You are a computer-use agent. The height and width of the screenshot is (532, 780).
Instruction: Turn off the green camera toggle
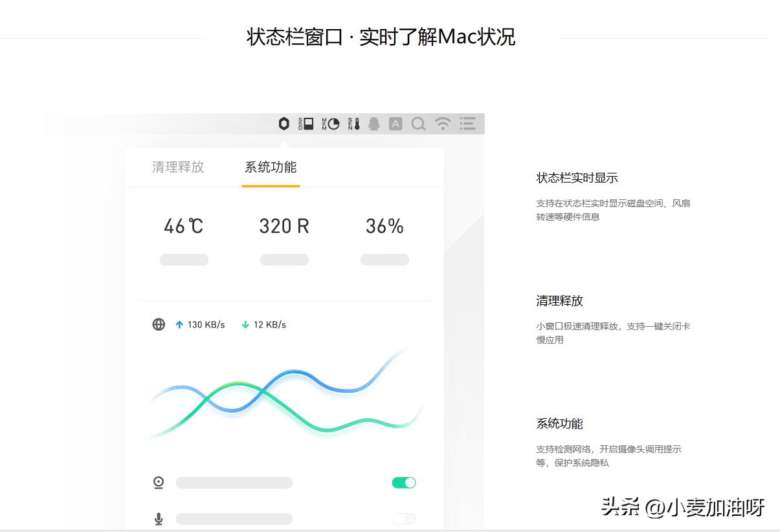(404, 483)
